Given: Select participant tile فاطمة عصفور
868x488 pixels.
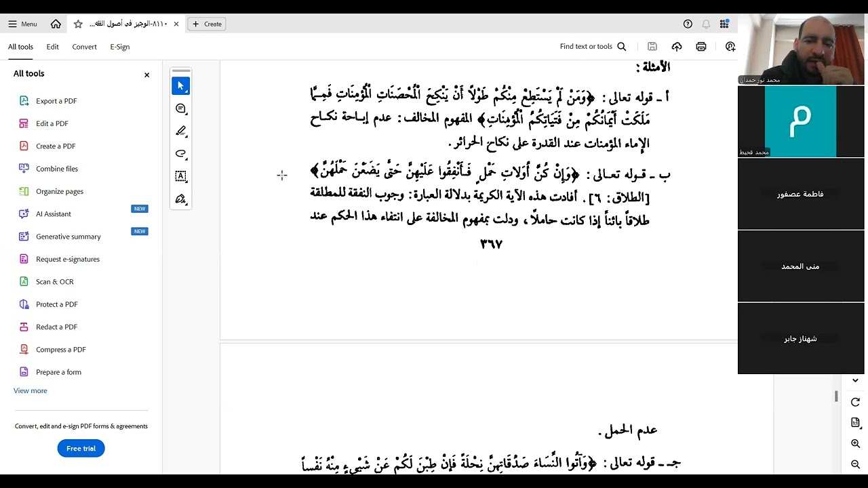Looking at the screenshot, I should [x=801, y=194].
